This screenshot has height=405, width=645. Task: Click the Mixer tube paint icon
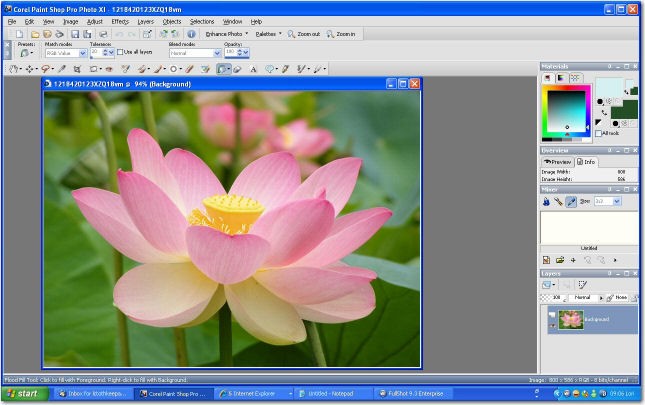[546, 201]
